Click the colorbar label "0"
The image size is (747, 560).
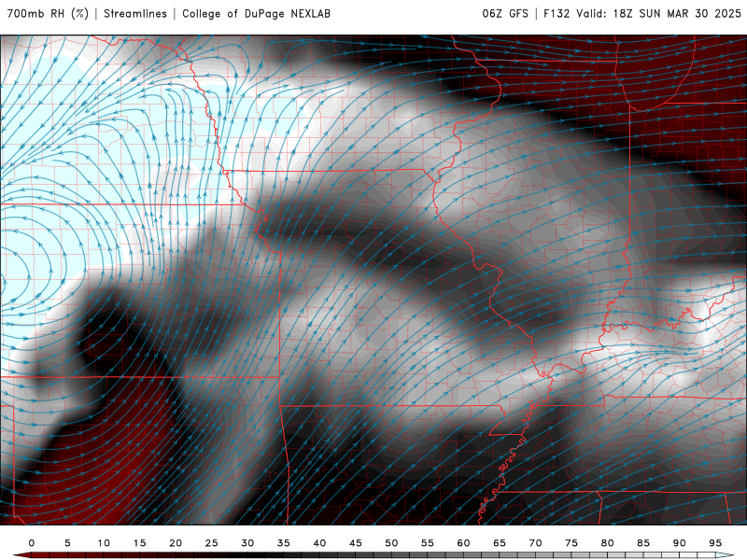coord(32,543)
